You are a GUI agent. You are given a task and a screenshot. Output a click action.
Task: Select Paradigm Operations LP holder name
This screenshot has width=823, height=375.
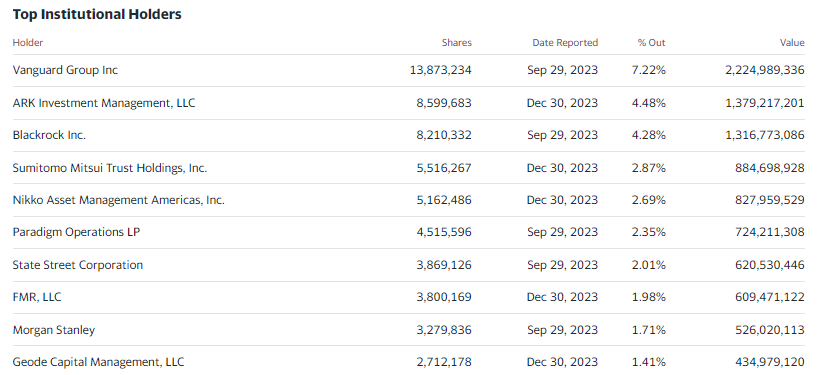coord(76,232)
